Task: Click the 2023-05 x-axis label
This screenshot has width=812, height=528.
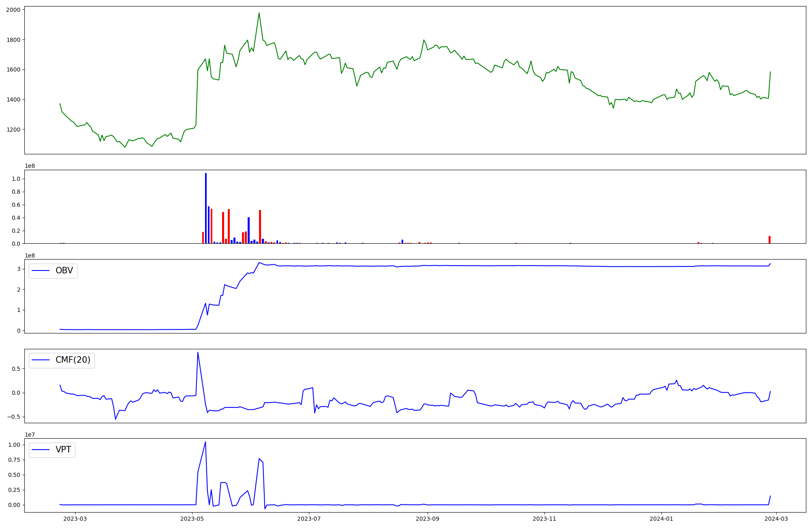Action: (192, 519)
